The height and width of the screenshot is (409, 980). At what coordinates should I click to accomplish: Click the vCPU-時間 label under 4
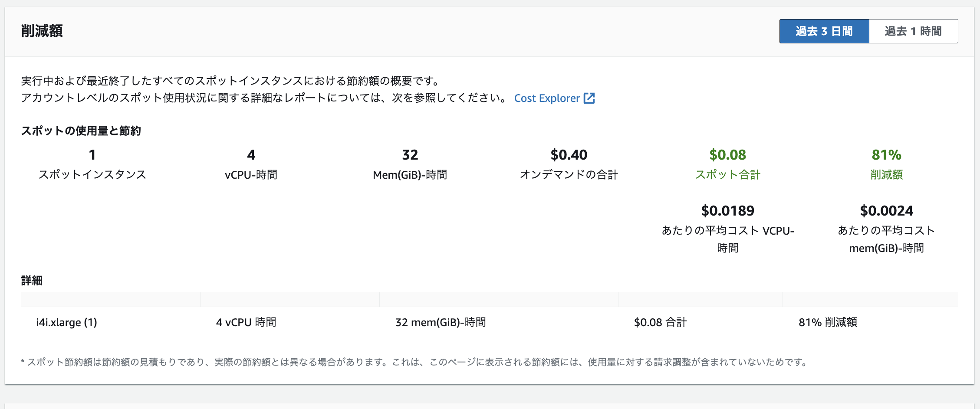pos(251,175)
